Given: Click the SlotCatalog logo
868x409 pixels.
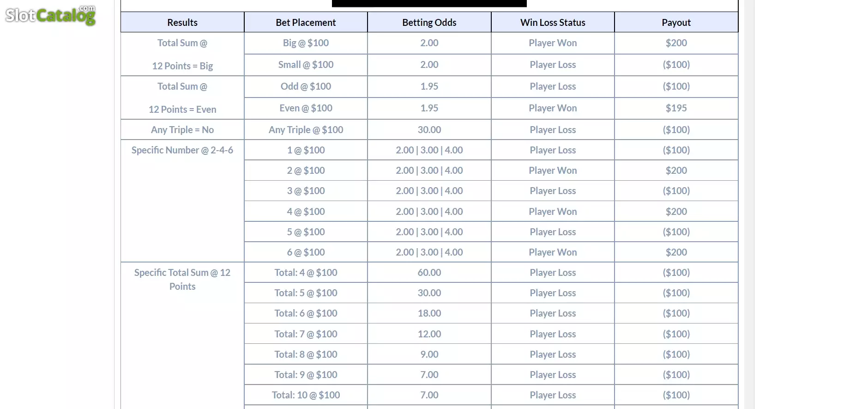Looking at the screenshot, I should coord(50,15).
